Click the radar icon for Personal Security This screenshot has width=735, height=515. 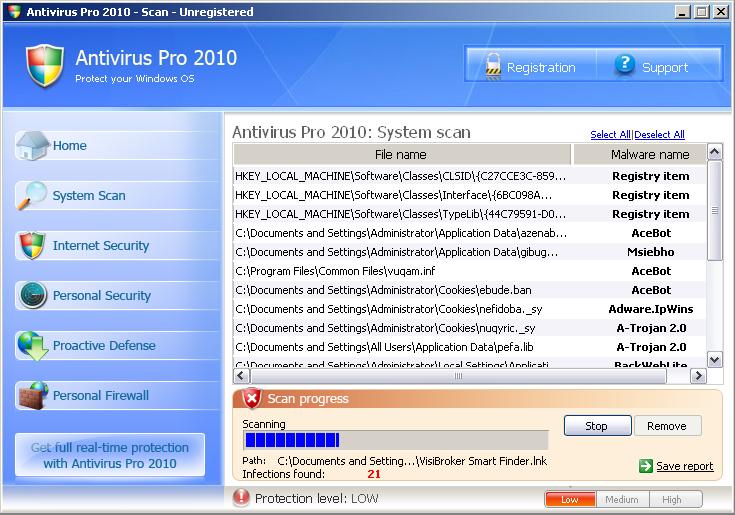coord(33,295)
